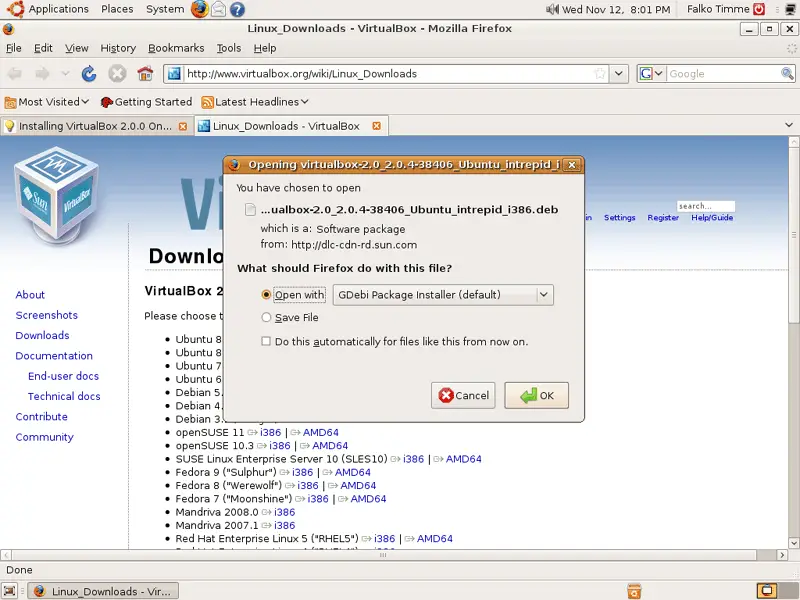This screenshot has height=600, width=800.
Task: Click the Reload page icon
Action: pyautogui.click(x=89, y=74)
